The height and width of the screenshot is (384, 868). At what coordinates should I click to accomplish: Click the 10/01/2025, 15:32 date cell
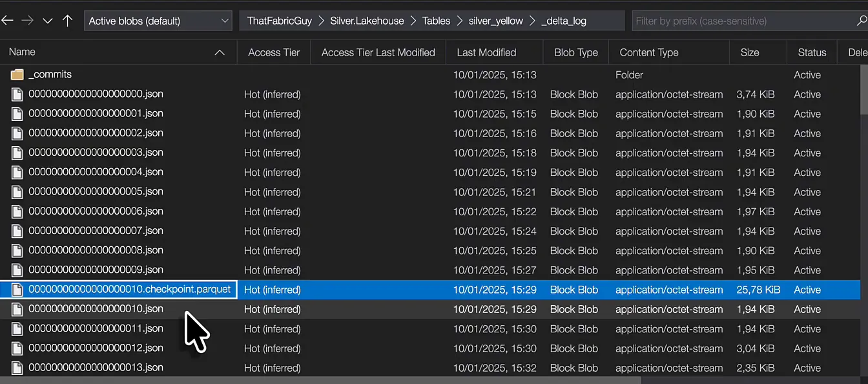495,368
